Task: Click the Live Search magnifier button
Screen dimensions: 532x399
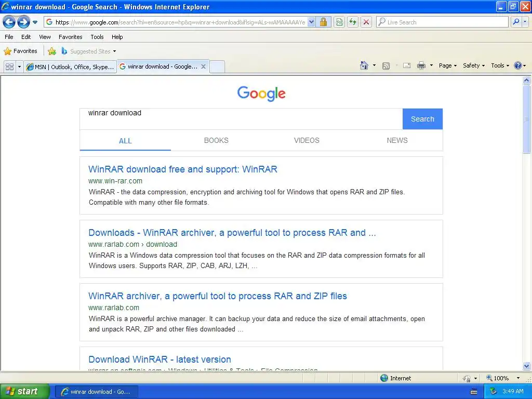Action: [x=516, y=22]
